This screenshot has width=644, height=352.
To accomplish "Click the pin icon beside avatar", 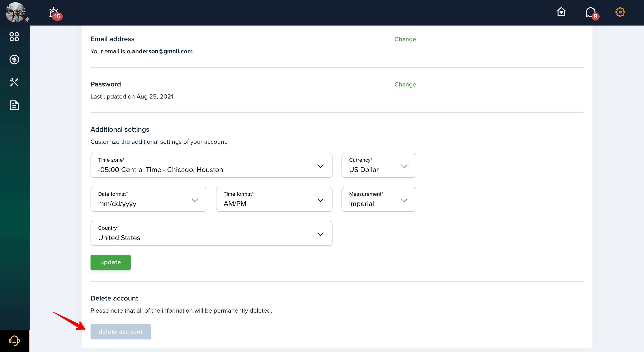I will pyautogui.click(x=27, y=19).
